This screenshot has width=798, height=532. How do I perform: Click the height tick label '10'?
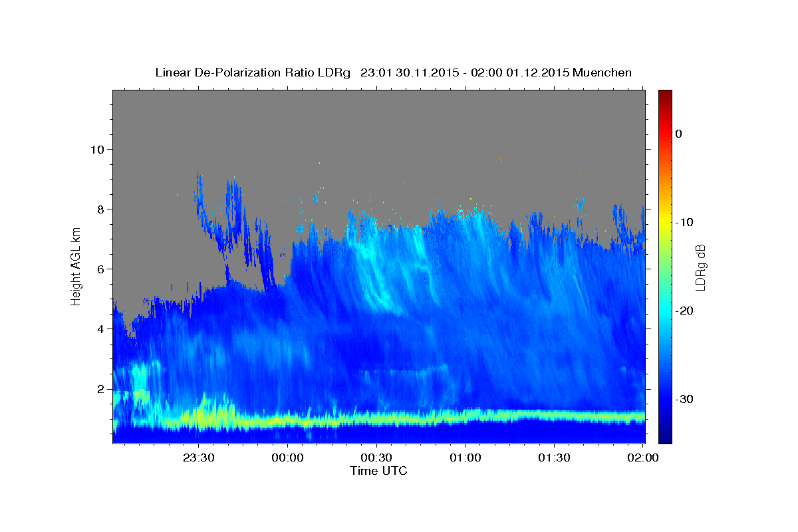coord(96,149)
